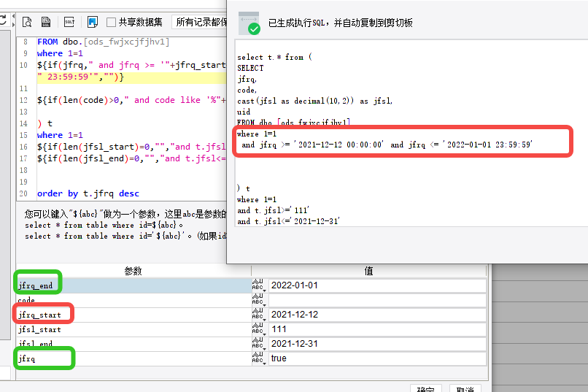Image resolution: width=588 pixels, height=392 pixels.
Task: Click editor line 16 jfsl_start condition
Action: (x=131, y=147)
